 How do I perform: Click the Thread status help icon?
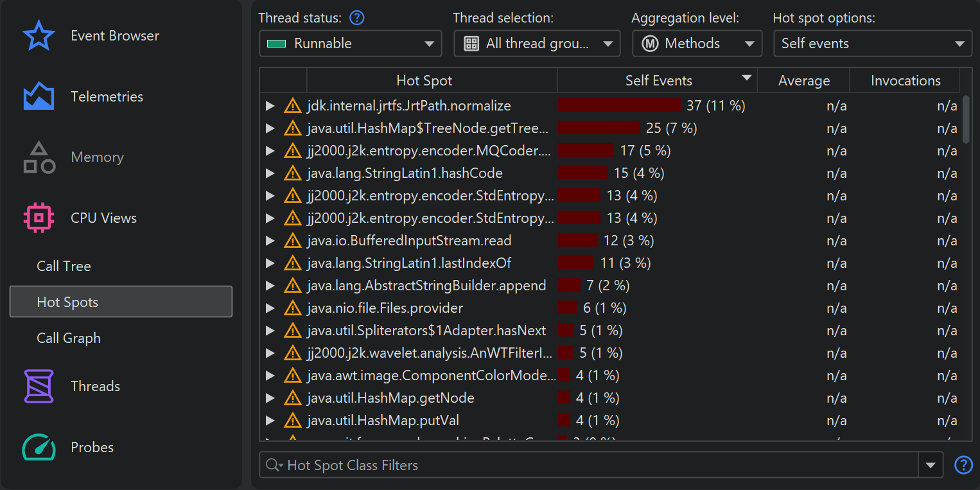click(356, 18)
